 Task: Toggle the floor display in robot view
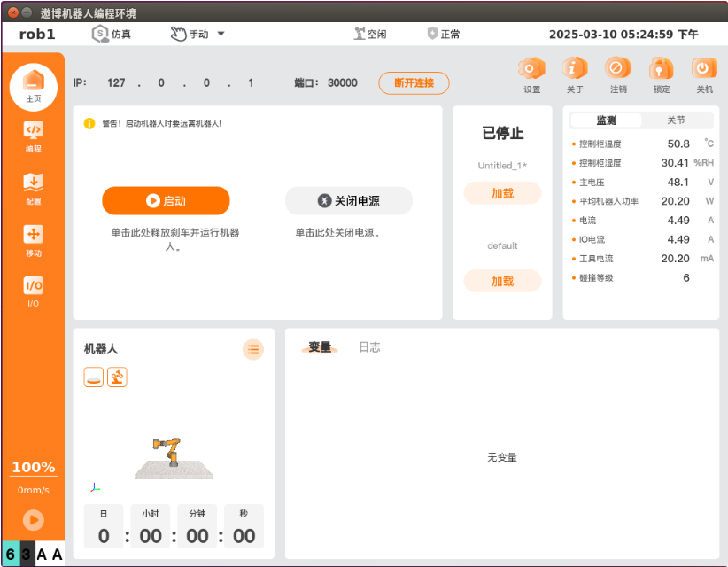click(94, 377)
